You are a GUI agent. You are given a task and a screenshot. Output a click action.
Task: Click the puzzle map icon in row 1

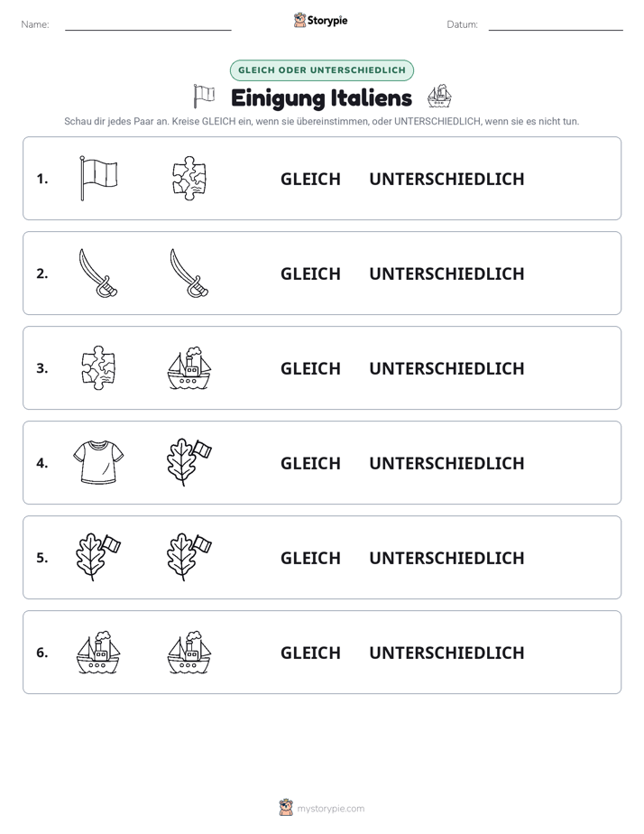(189, 178)
